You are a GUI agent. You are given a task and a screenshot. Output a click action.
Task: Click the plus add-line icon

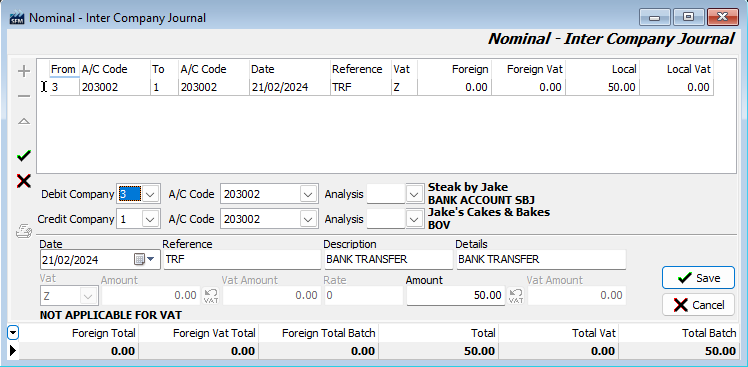point(23,72)
